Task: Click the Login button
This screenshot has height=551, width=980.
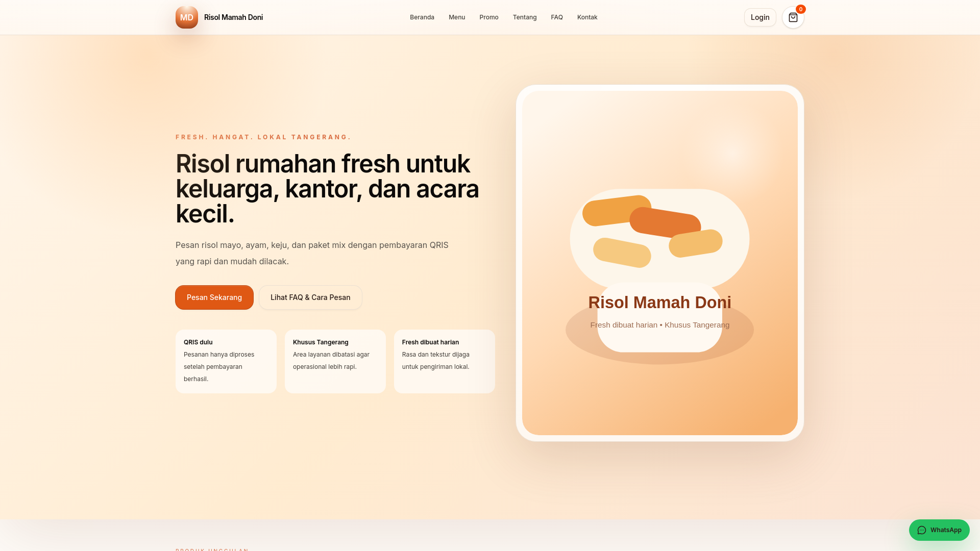Action: tap(760, 17)
